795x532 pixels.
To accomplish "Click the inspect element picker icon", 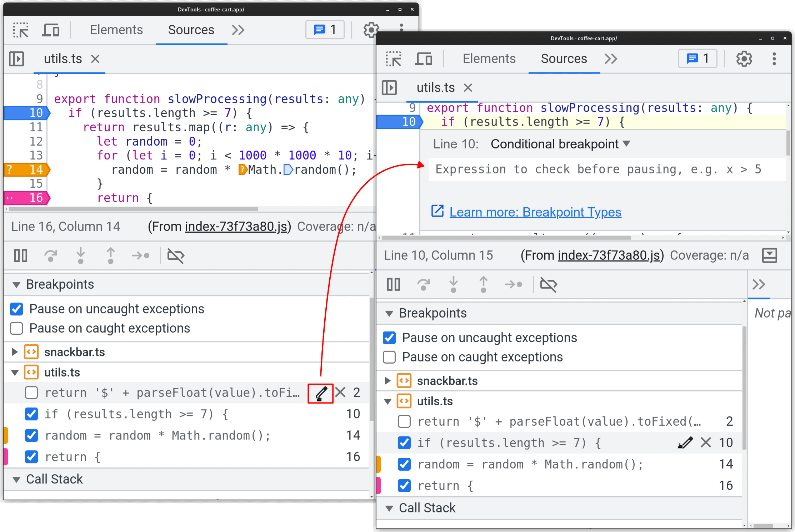I will pos(22,30).
